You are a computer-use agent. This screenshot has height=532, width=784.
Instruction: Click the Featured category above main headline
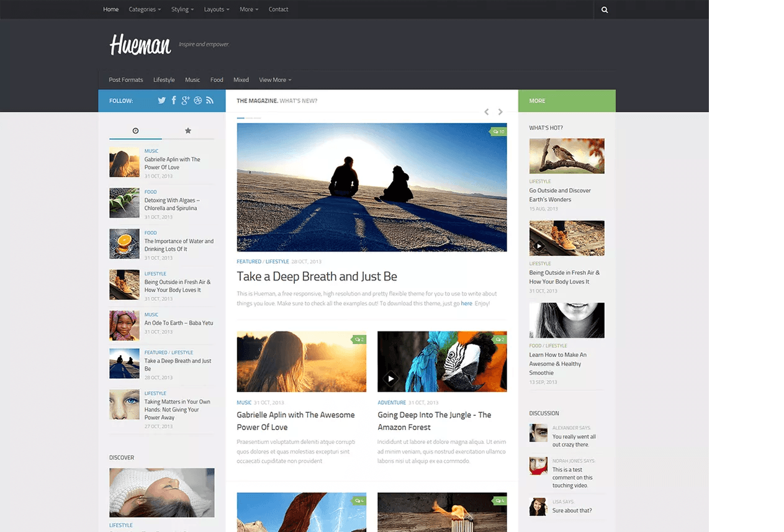(x=249, y=262)
